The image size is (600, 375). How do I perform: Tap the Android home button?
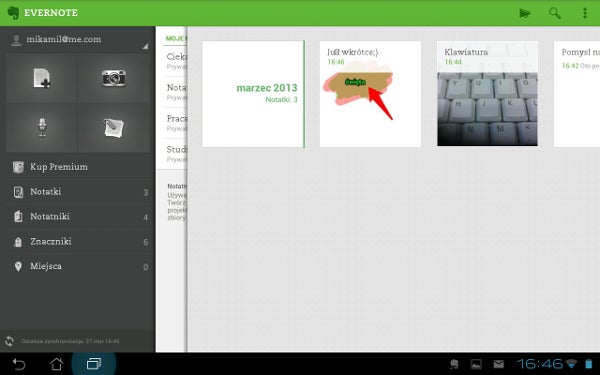(x=56, y=364)
